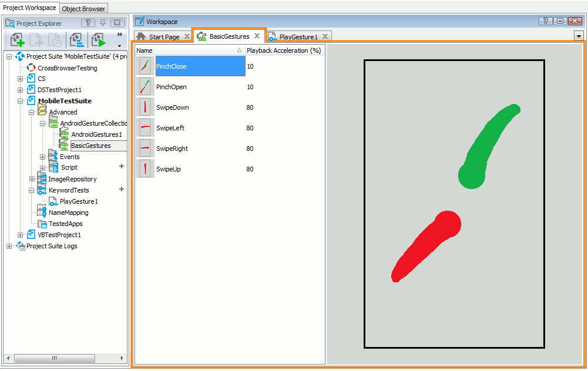Click the PinchClose gesture thumbnail
588x371 pixels.
tap(145, 66)
